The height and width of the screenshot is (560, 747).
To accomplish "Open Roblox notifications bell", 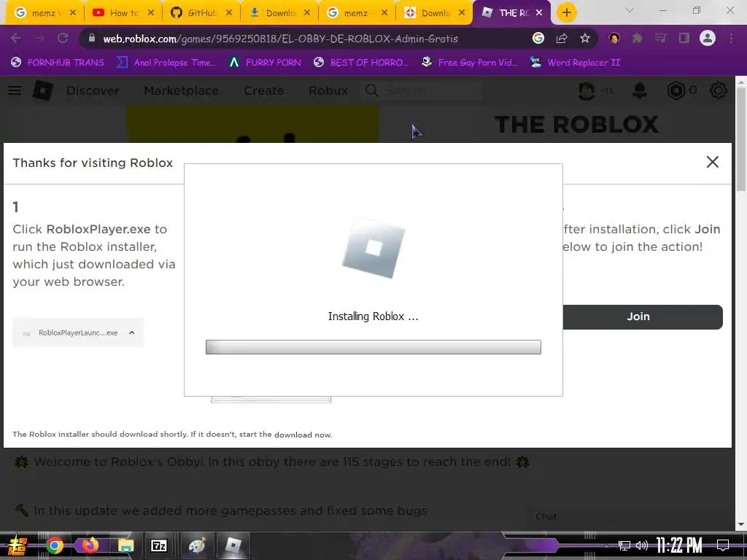I will (639, 90).
